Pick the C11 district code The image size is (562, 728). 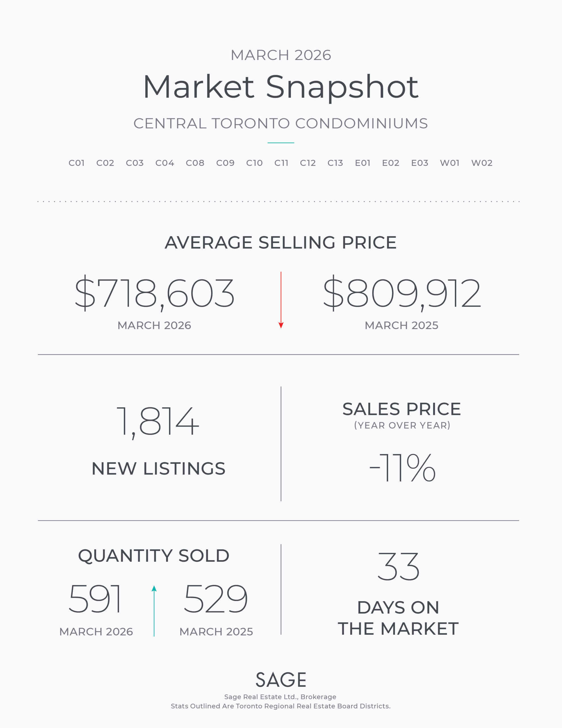click(281, 163)
